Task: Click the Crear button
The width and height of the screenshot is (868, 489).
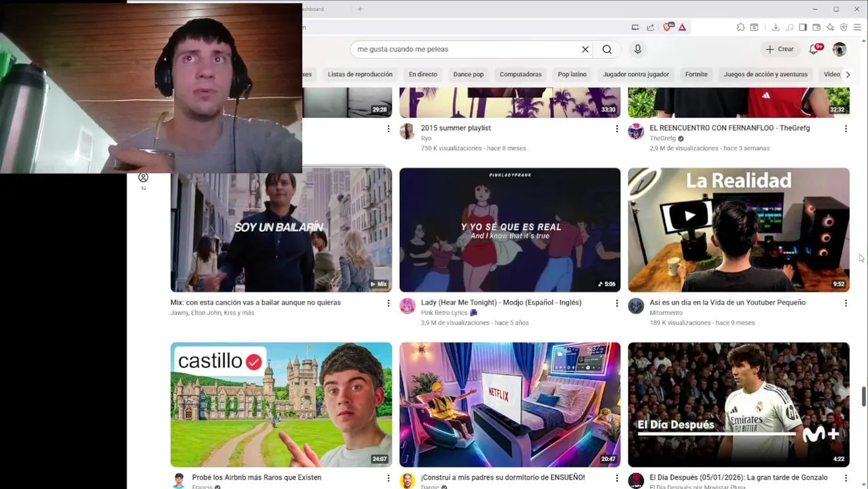Action: pyautogui.click(x=779, y=49)
